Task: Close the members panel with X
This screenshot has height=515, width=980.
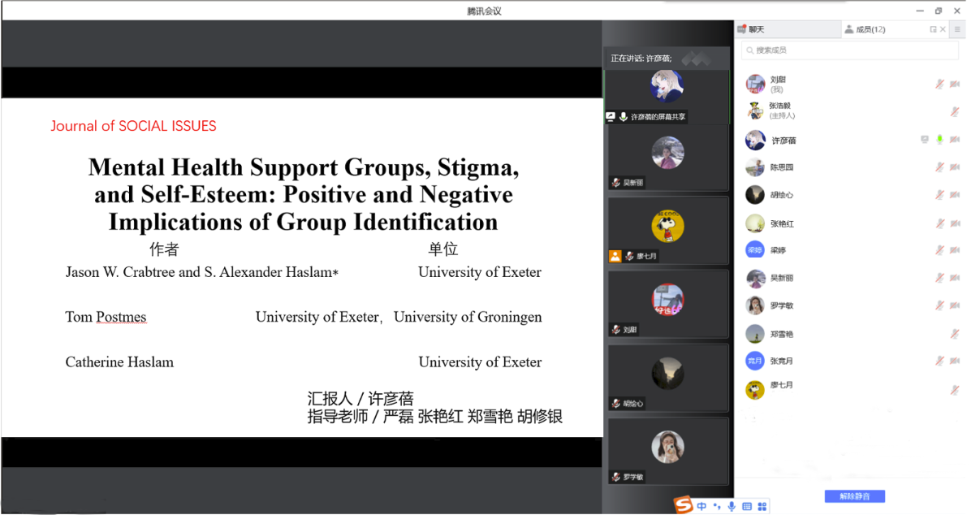Action: (943, 30)
